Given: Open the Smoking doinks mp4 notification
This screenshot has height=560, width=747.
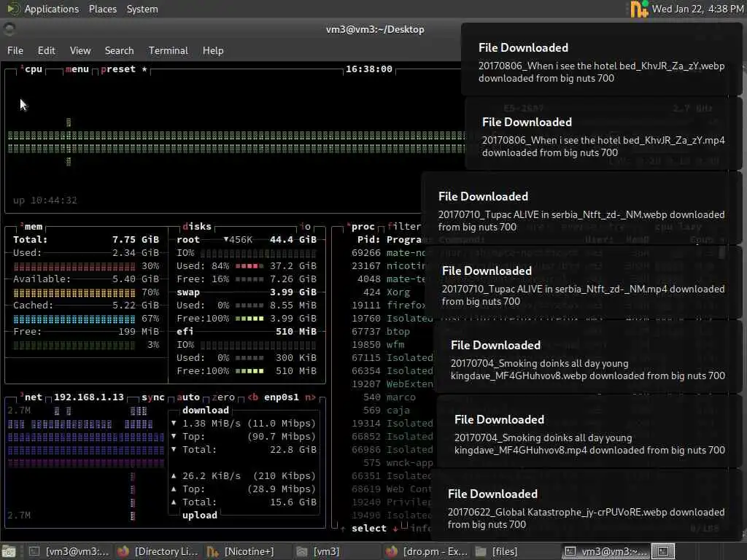Looking at the screenshot, I should 589,432.
